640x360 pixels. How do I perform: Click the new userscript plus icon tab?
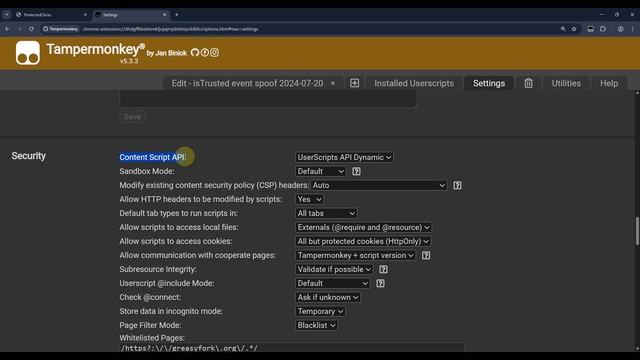[354, 83]
